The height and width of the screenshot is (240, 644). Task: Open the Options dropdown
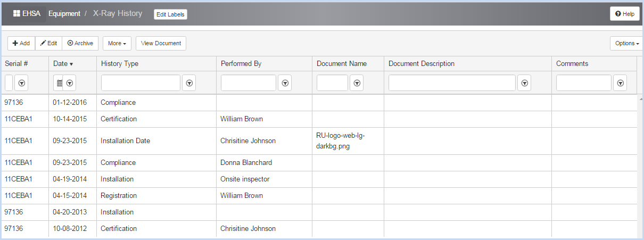[626, 43]
